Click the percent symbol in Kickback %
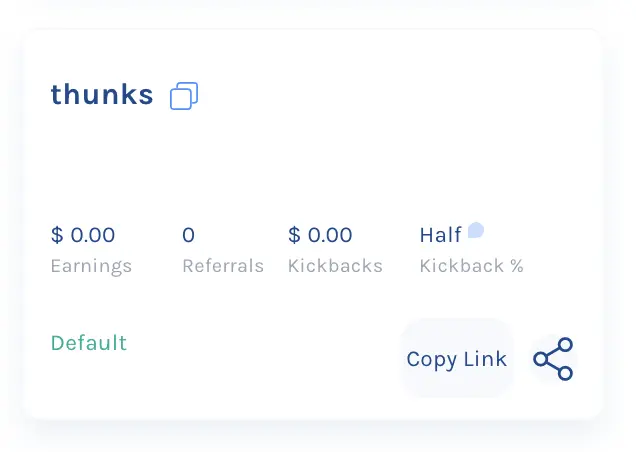The width and height of the screenshot is (636, 452). [x=517, y=266]
